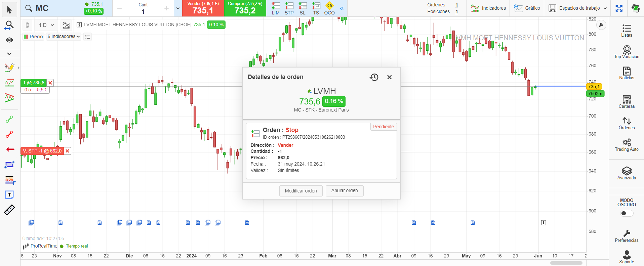The height and width of the screenshot is (266, 644).
Task: Select the ruler measurement tool
Action: (9, 210)
